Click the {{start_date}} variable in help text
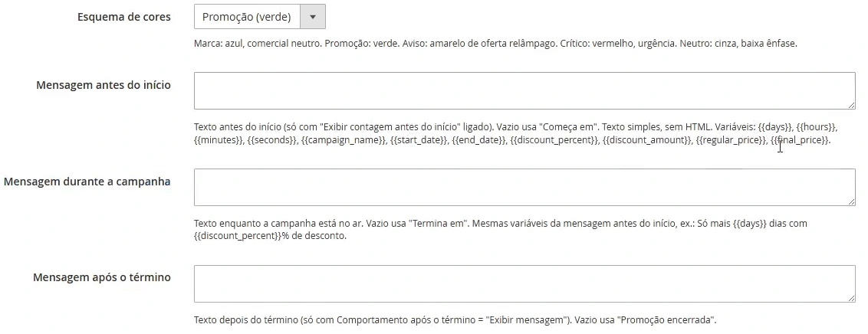This screenshot has width=868, height=334. (x=419, y=140)
